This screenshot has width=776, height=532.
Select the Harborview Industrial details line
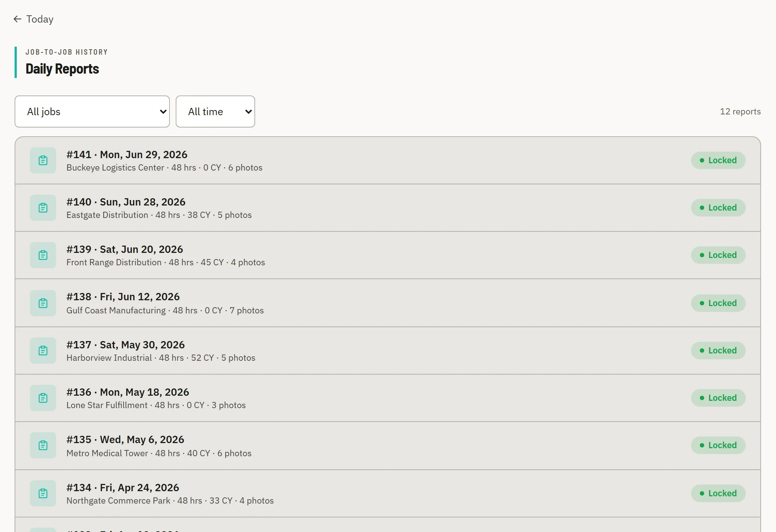(x=161, y=358)
